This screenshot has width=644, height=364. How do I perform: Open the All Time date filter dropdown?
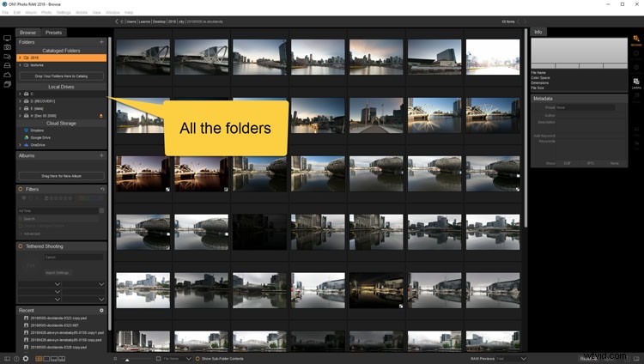point(62,210)
